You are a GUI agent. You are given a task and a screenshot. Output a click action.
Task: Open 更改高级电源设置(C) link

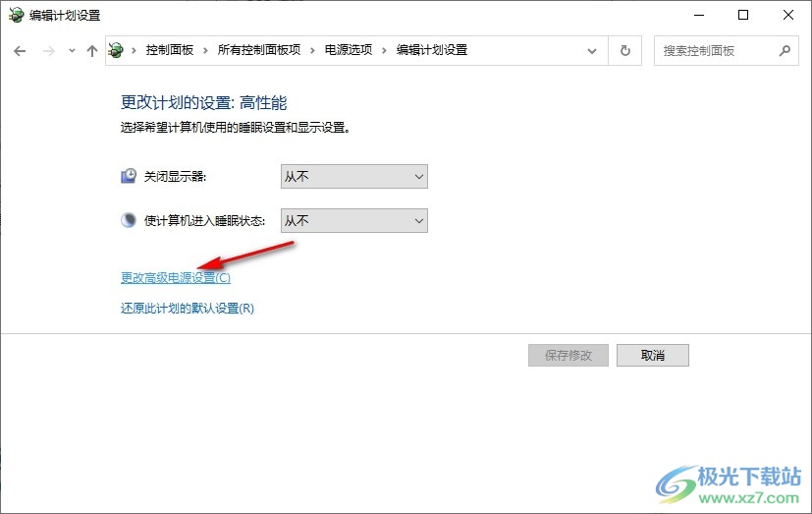[176, 278]
